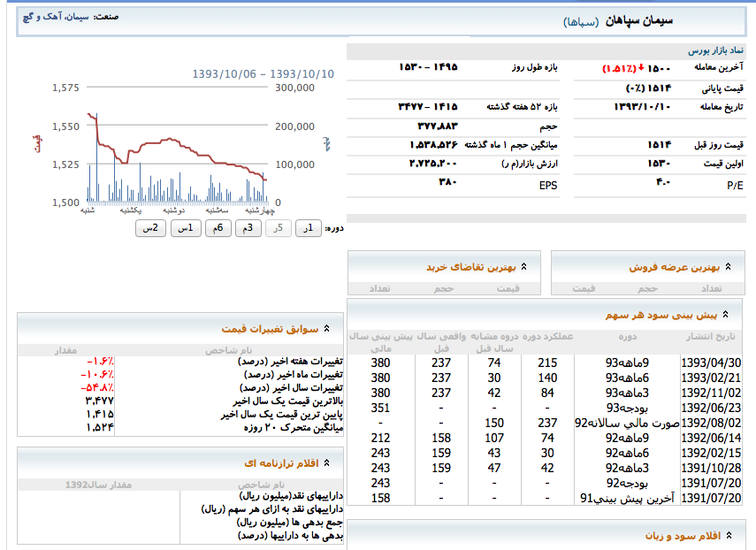Viewport: 756px width, 550px height.
Task: Click the میانگین حجم ۱ ماه گذشته label
Action: click(x=510, y=145)
